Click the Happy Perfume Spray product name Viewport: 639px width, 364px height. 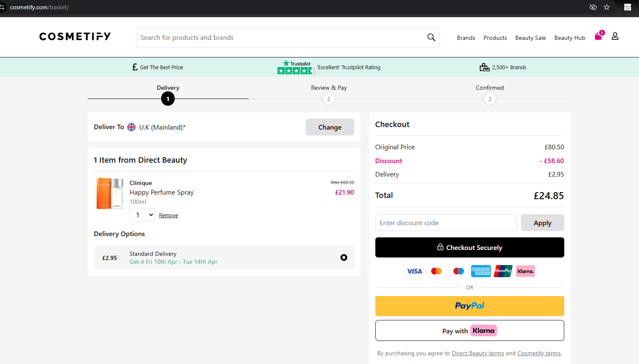point(162,192)
